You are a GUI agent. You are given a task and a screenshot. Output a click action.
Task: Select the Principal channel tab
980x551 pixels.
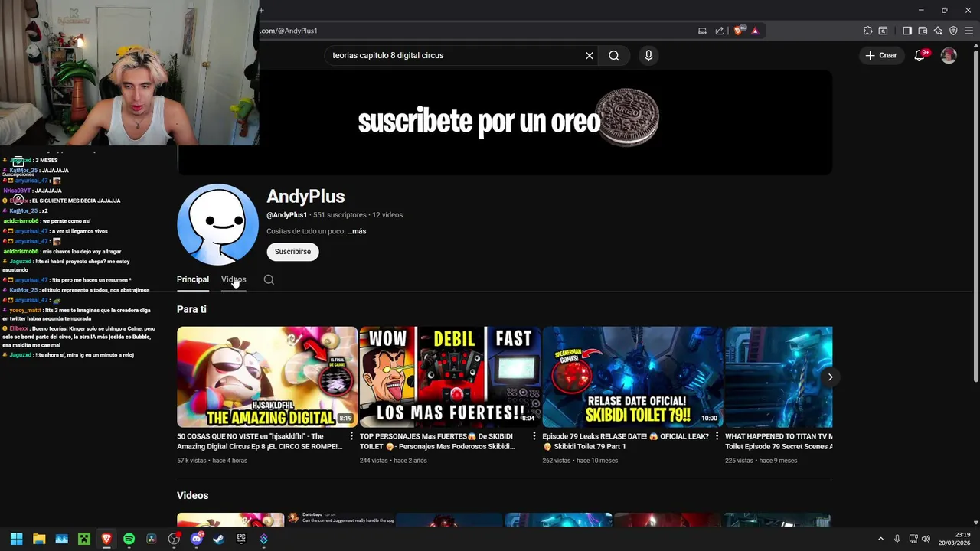(x=193, y=279)
